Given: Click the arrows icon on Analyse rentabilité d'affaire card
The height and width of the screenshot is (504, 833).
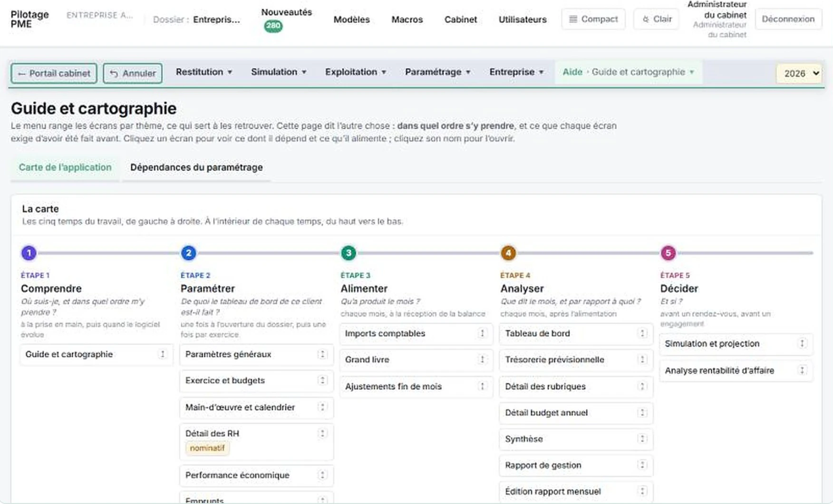Looking at the screenshot, I should [802, 370].
